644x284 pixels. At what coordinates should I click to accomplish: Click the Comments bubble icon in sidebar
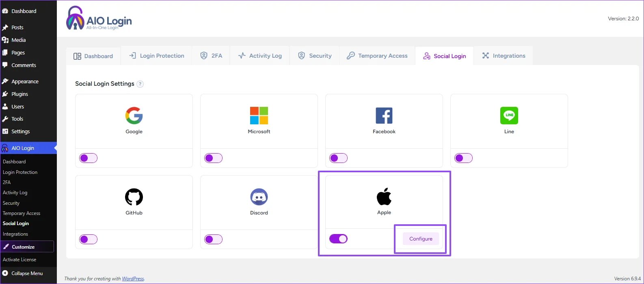tap(5, 65)
